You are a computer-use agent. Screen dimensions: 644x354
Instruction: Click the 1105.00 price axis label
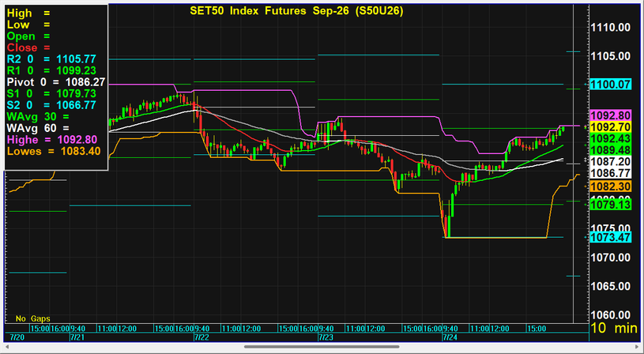pos(610,56)
